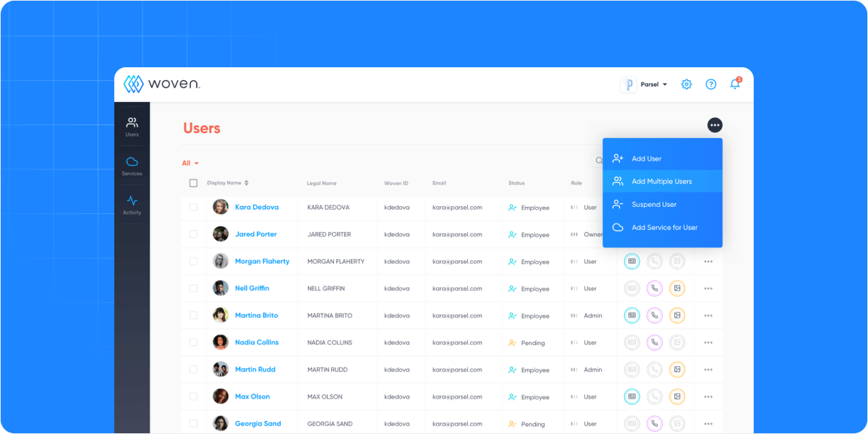
Task: Open the help question mark icon
Action: 711,84
